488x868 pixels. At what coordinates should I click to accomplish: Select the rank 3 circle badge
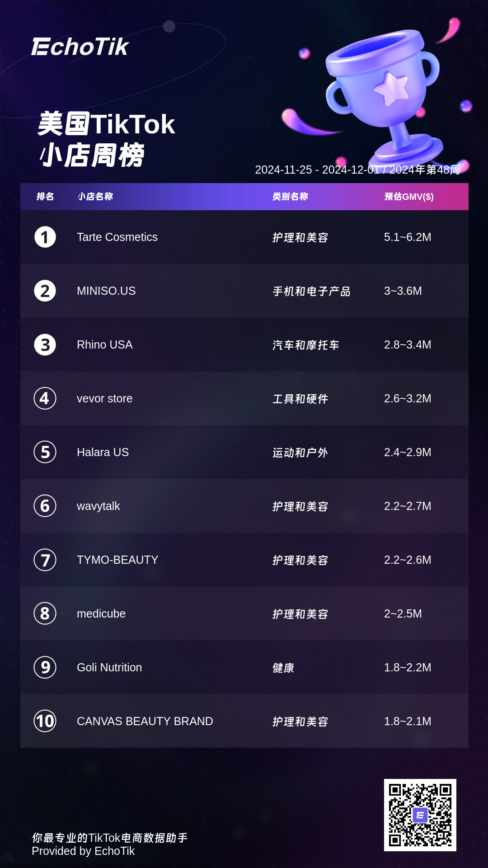coord(45,344)
